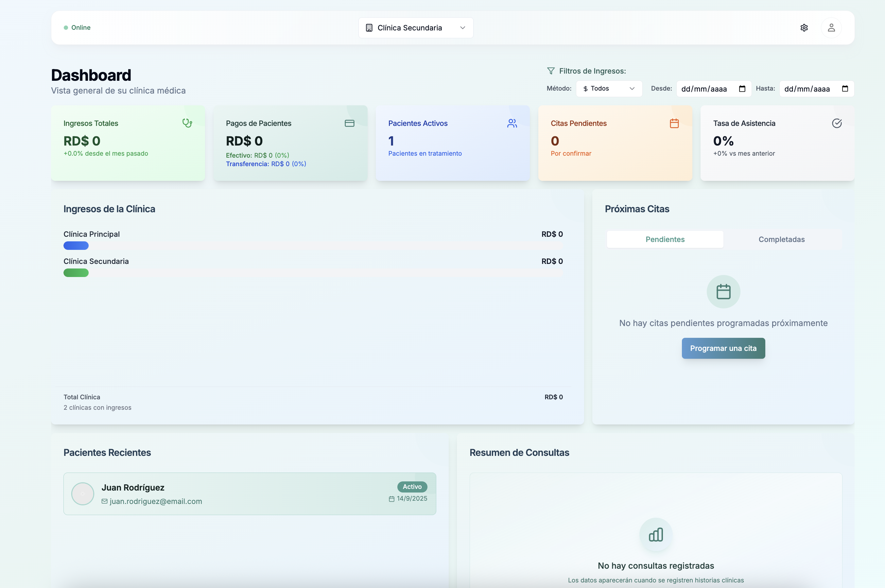Click the credit card icon on Pagos de Pacientes
The width and height of the screenshot is (885, 588).
(x=350, y=123)
